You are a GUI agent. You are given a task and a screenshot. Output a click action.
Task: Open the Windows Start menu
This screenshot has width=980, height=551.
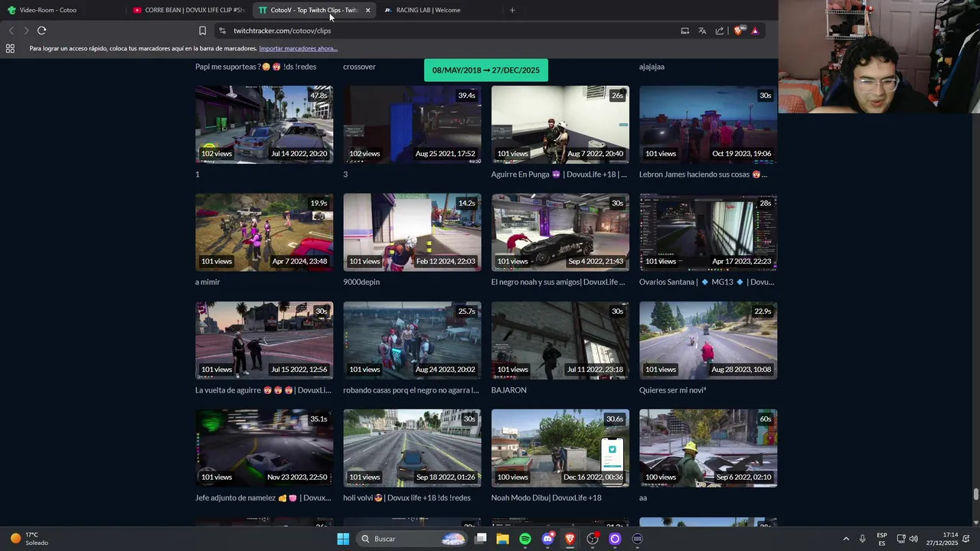pos(343,539)
